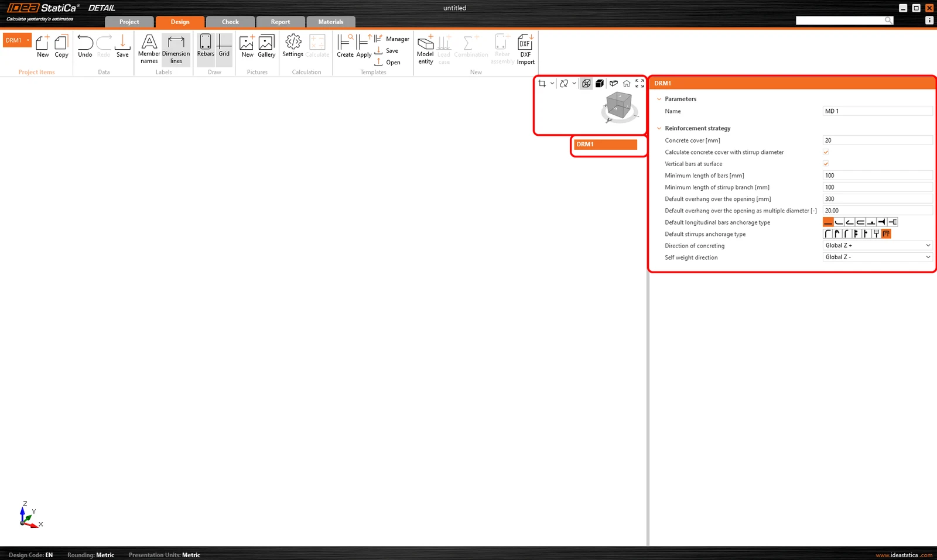Image resolution: width=937 pixels, height=560 pixels.
Task: Toggle solid view mode
Action: [600, 84]
